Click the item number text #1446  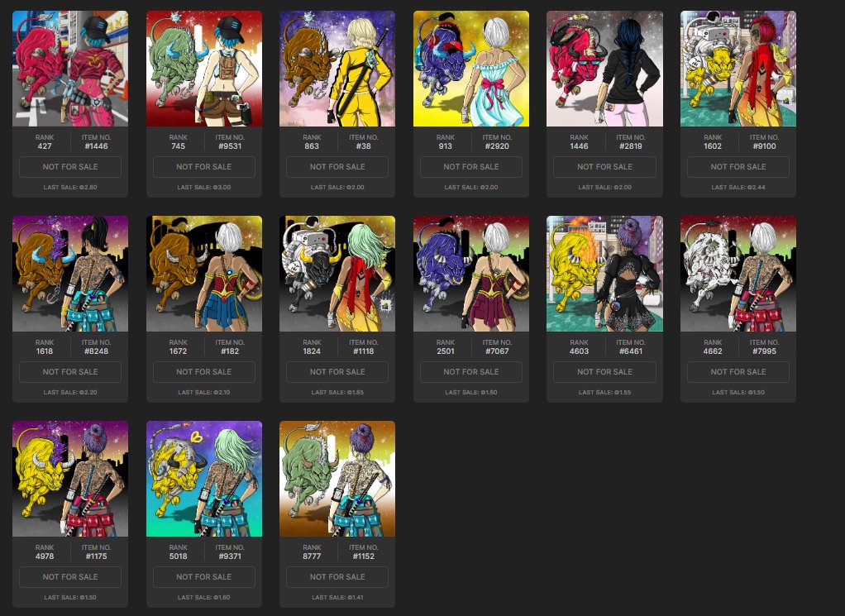point(97,146)
